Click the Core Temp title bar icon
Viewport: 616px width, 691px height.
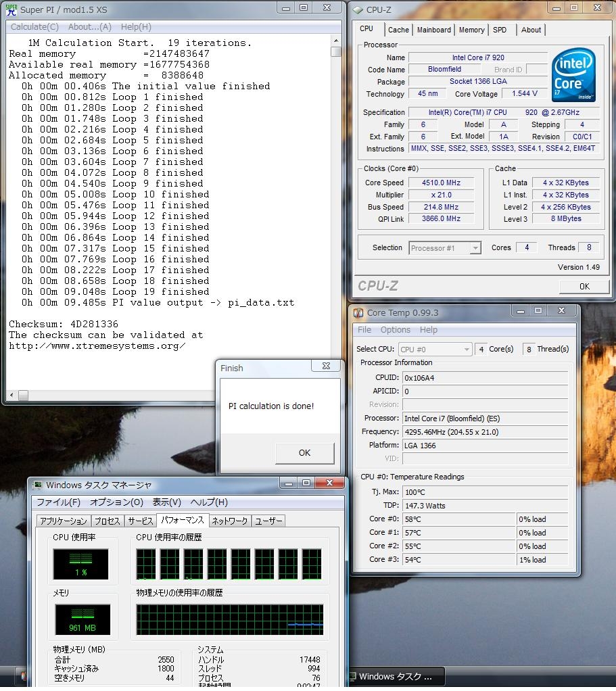(x=358, y=312)
